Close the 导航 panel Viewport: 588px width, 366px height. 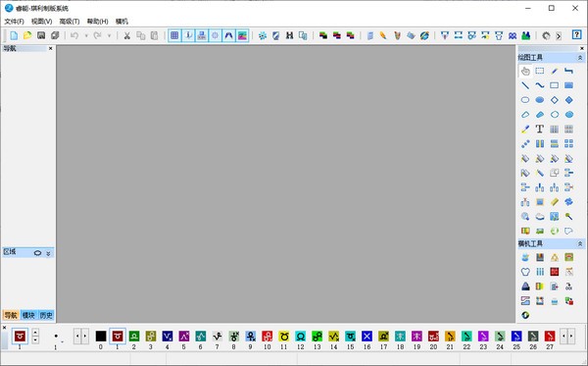[x=51, y=48]
